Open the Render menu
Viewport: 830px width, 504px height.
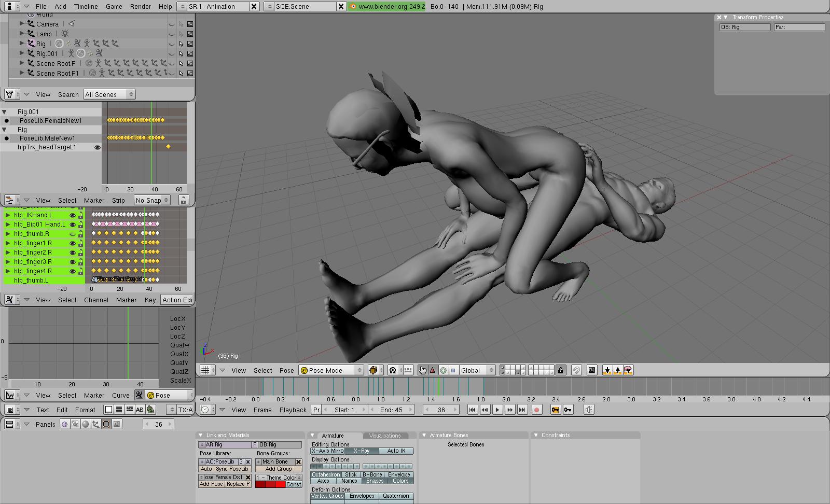tap(141, 6)
